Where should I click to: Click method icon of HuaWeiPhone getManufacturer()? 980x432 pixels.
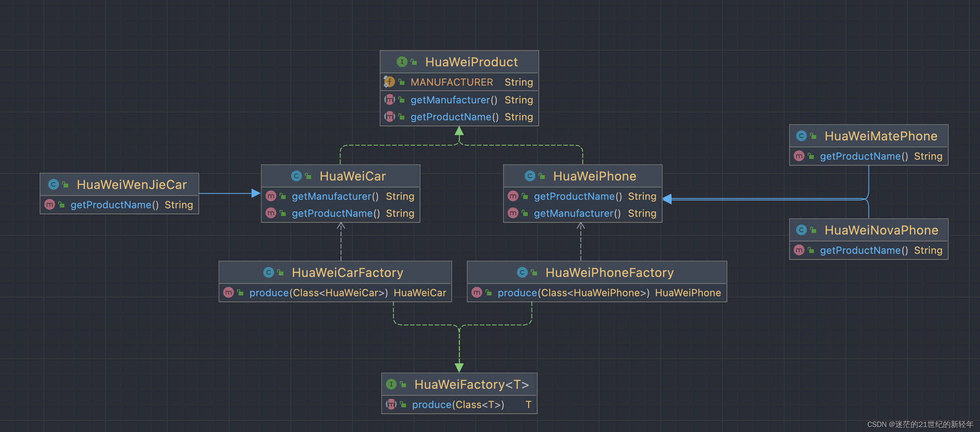513,213
